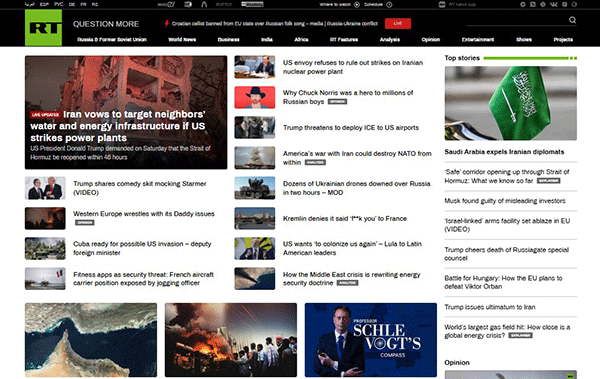Open the Schedule link
This screenshot has height=379, width=600.
[x=373, y=5]
